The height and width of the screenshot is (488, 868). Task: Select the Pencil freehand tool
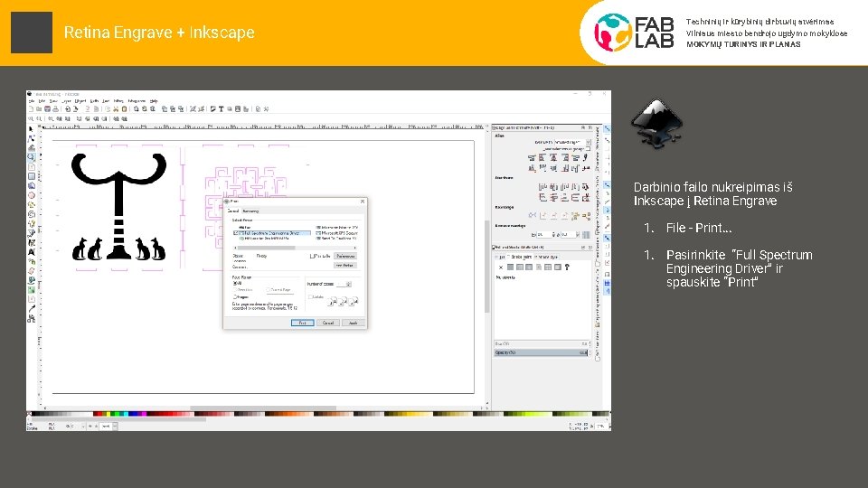click(32, 224)
